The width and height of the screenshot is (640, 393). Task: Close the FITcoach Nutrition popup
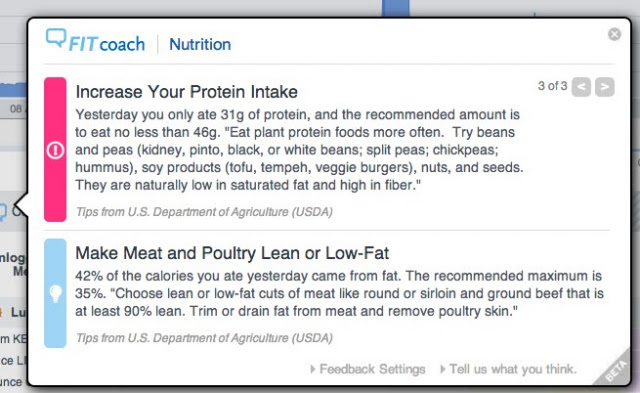(614, 34)
